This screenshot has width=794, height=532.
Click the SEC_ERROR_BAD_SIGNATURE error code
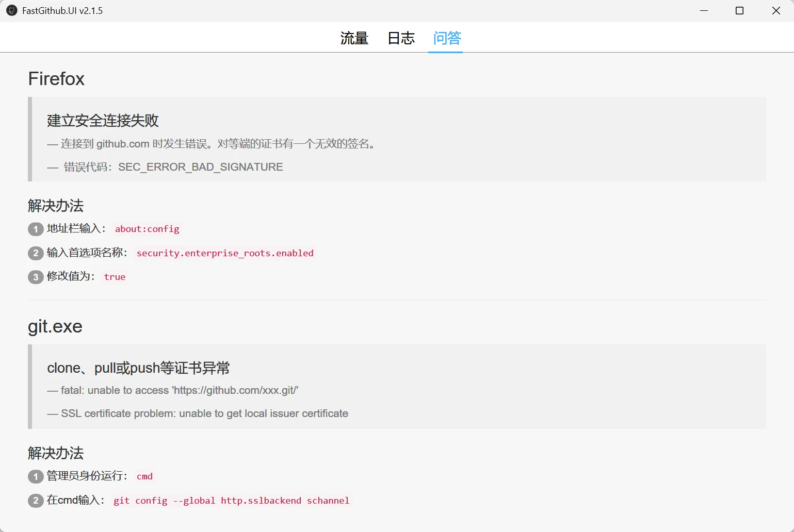pos(201,167)
